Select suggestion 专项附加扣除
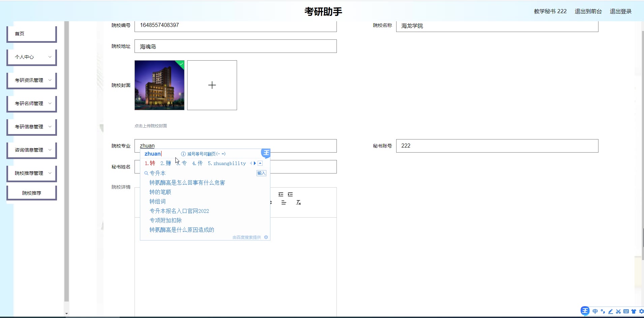Viewport: 644px width, 318px height. point(166,220)
